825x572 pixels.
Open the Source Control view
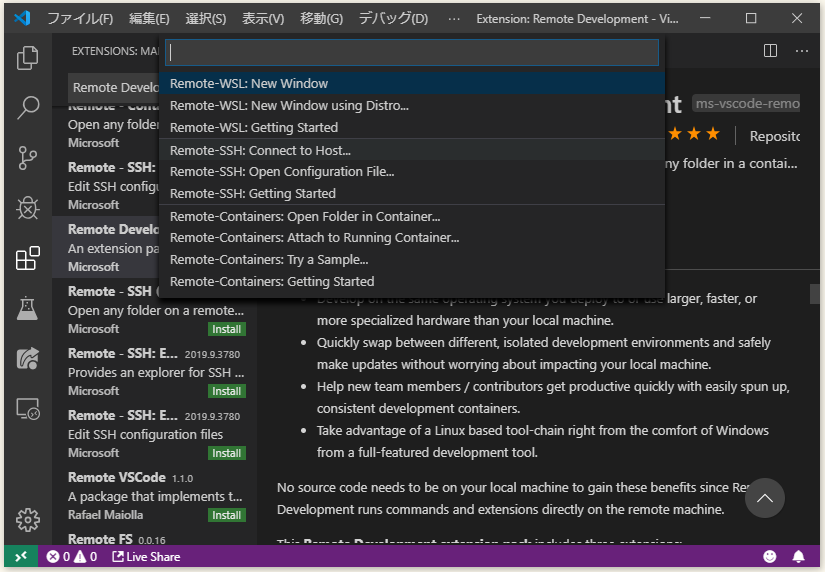point(27,158)
